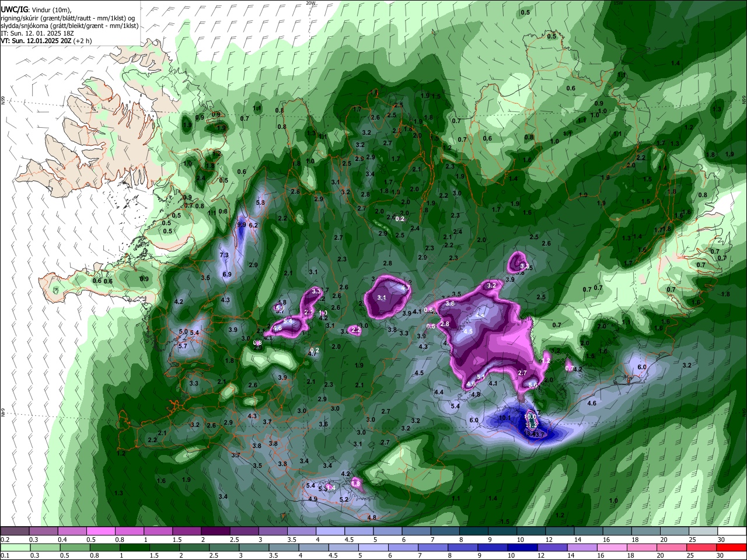Click the bright pink 0.5 swatch, upper legend row

point(101,531)
